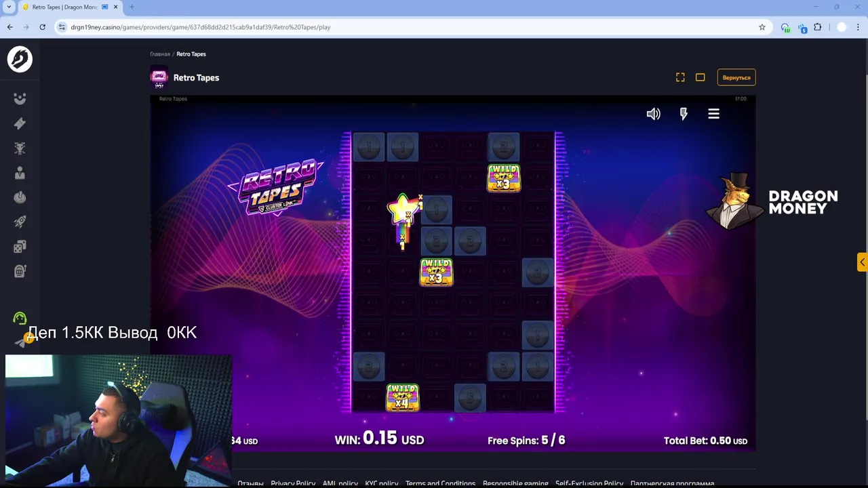Open the dice games icon in sidebar
Screen dimensions: 868x488
(20, 247)
